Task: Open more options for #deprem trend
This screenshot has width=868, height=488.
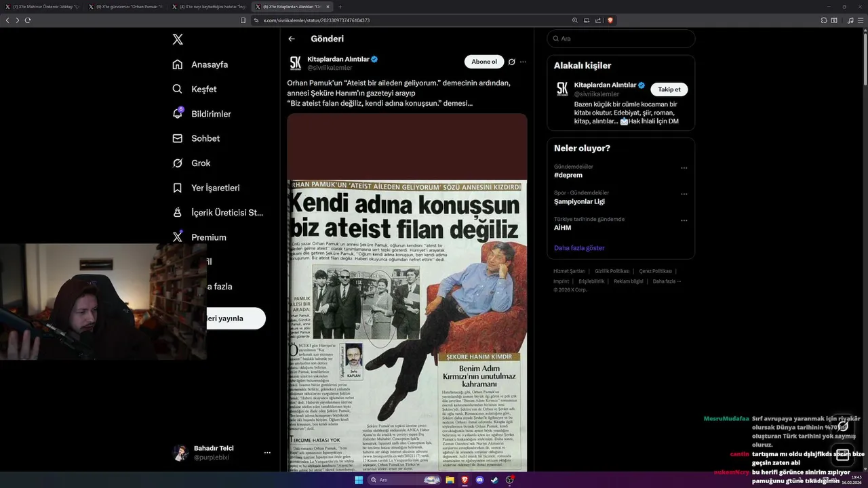Action: point(684,168)
